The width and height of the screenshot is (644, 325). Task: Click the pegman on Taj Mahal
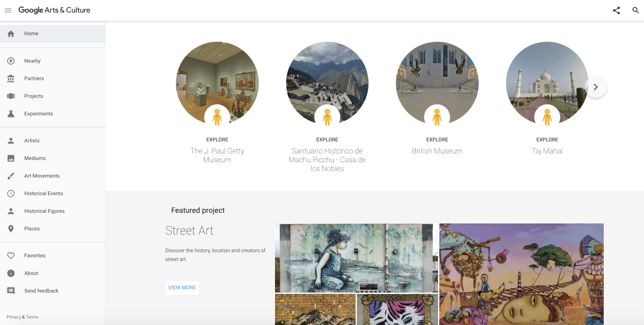(x=547, y=116)
